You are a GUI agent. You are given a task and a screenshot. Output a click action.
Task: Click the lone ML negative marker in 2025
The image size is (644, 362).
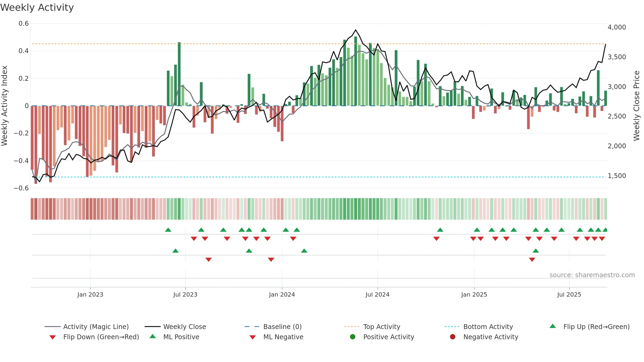coord(532,260)
